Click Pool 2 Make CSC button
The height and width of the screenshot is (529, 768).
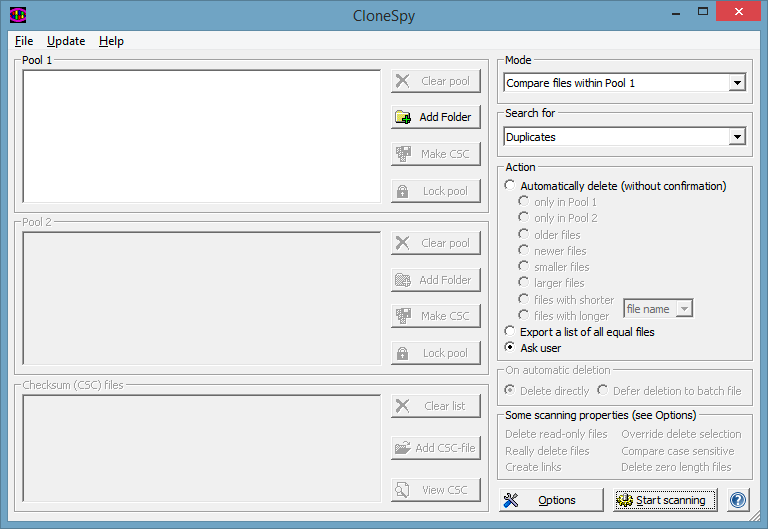tap(435, 316)
